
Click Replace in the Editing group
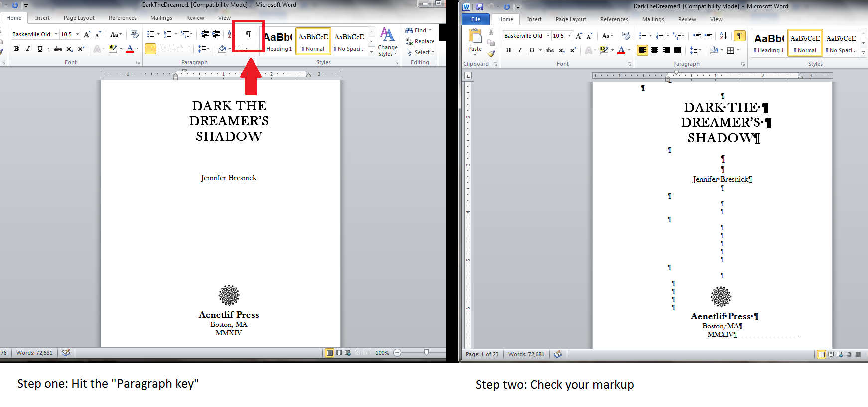point(420,41)
